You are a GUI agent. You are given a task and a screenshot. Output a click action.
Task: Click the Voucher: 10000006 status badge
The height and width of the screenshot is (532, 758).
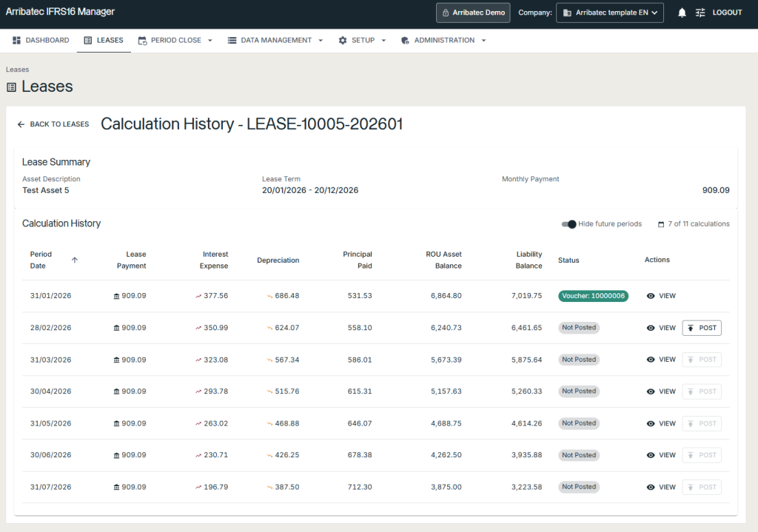click(x=593, y=296)
